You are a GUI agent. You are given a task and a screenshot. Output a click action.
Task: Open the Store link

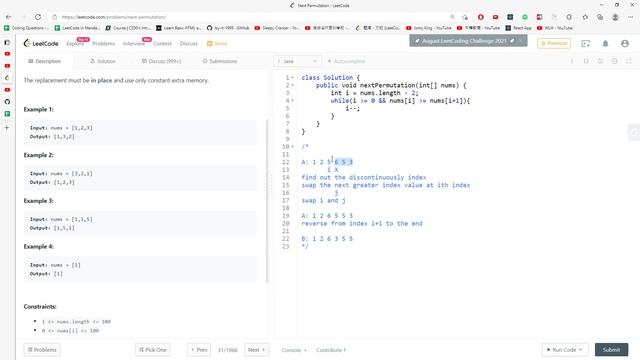(217, 43)
